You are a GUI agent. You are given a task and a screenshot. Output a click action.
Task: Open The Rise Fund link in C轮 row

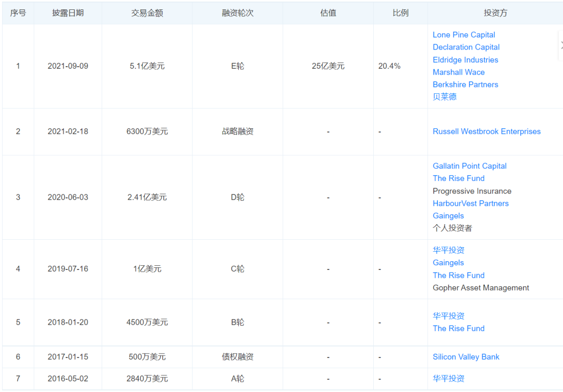point(459,275)
